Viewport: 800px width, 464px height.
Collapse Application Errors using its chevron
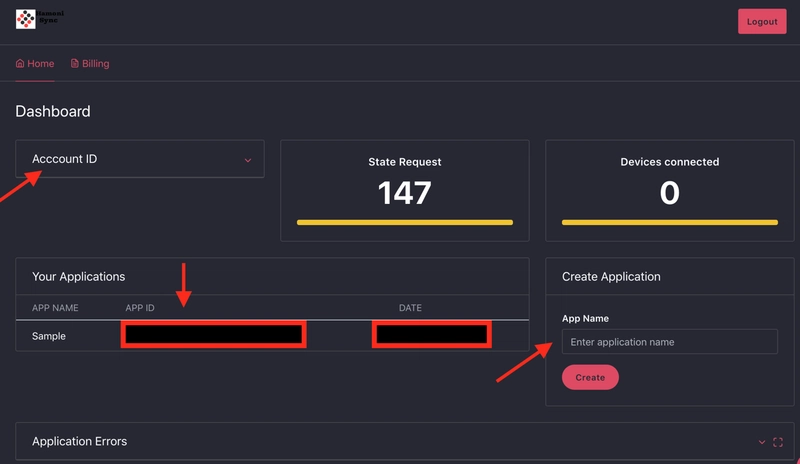pos(762,442)
